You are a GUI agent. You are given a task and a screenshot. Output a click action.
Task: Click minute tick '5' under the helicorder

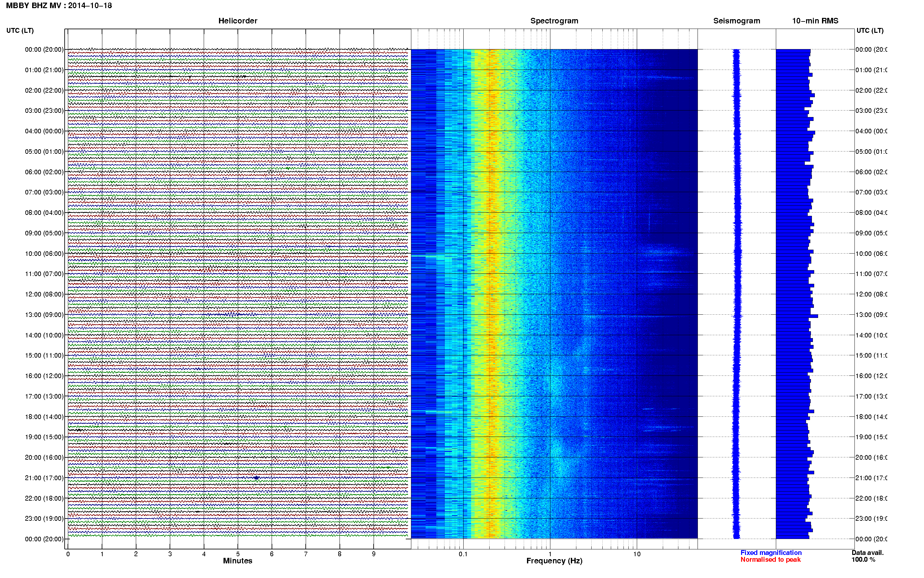(x=237, y=554)
